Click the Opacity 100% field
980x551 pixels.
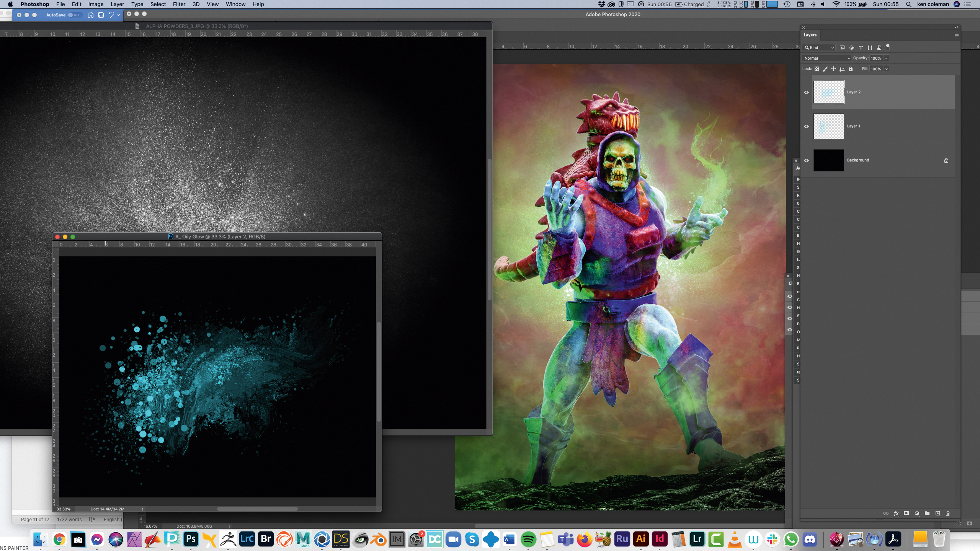point(876,58)
